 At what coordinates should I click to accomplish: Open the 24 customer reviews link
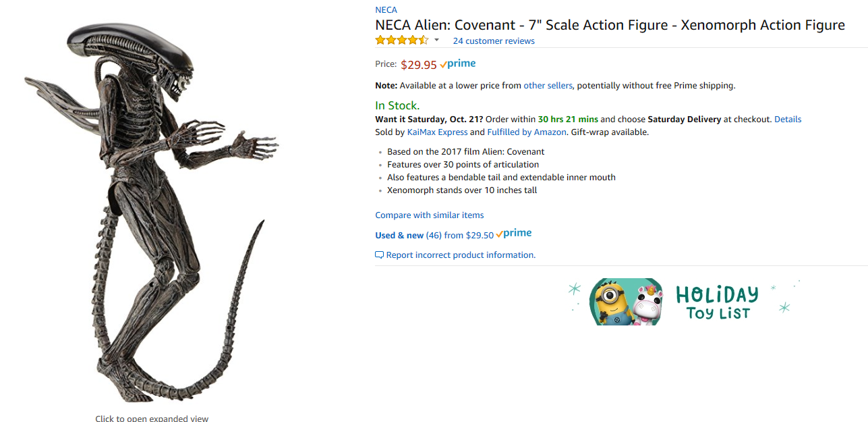pyautogui.click(x=494, y=41)
